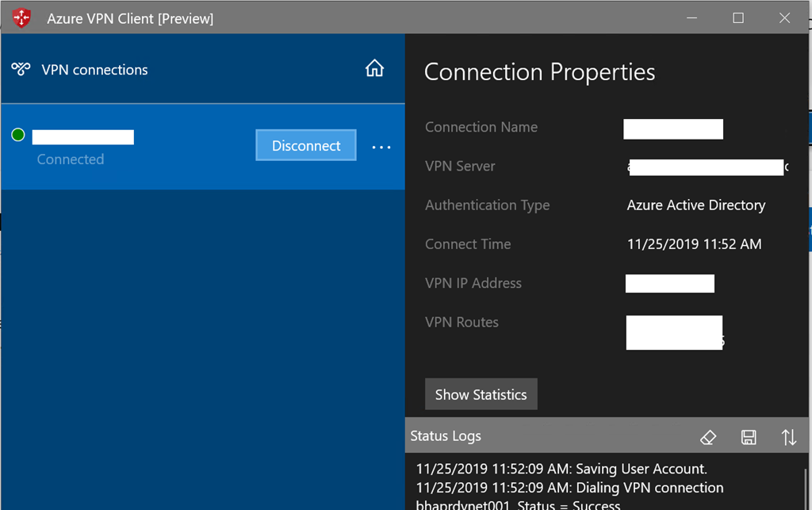Open the three-dot more options menu
Image resolution: width=812 pixels, height=510 pixels.
tap(381, 147)
